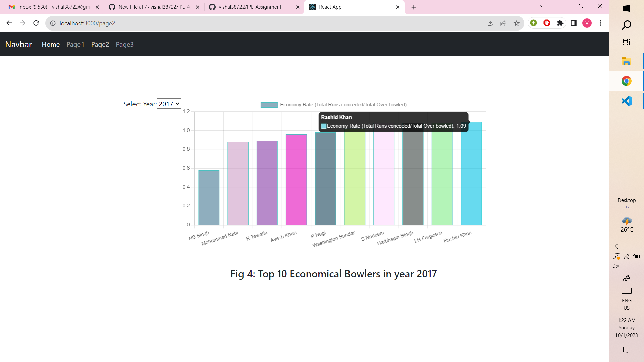Open the Extensions puzzle icon
Screen dimensions: 644x362
click(x=560, y=23)
